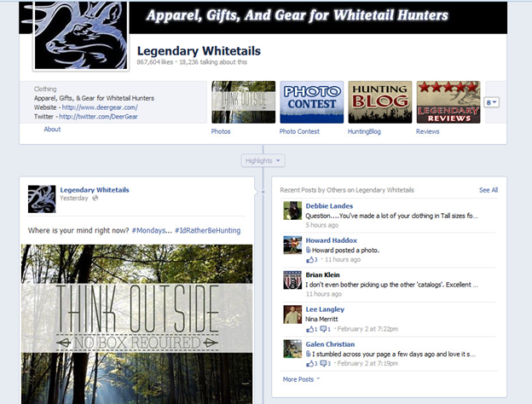Click the Legendary Whitetails page title
Image resolution: width=532 pixels, height=404 pixels.
pos(199,51)
